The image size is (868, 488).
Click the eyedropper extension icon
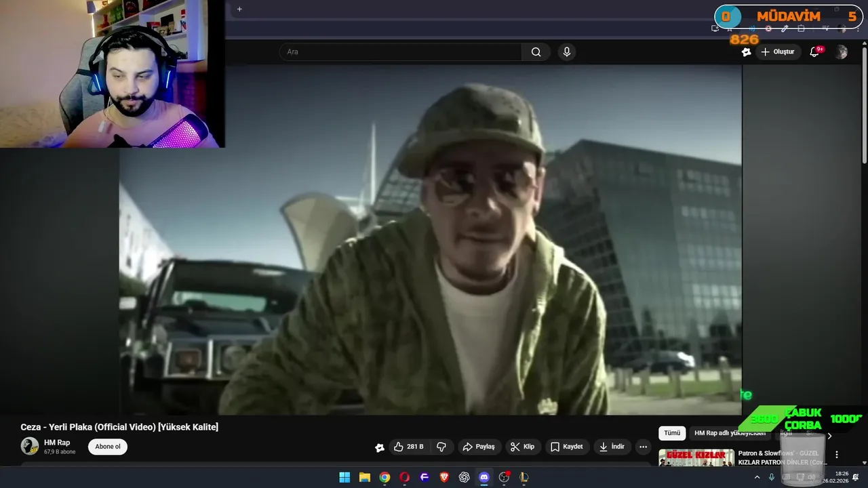pyautogui.click(x=785, y=28)
